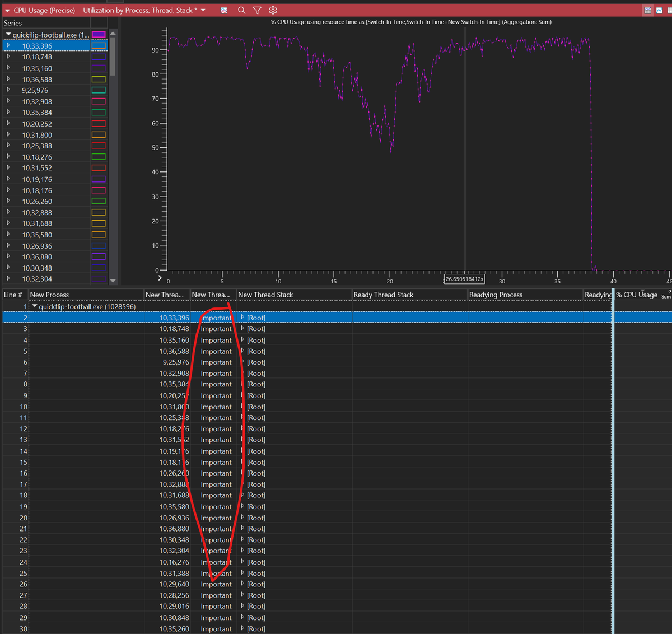
Task: Select thread 10,30,848 on table line 29
Action: [174, 618]
